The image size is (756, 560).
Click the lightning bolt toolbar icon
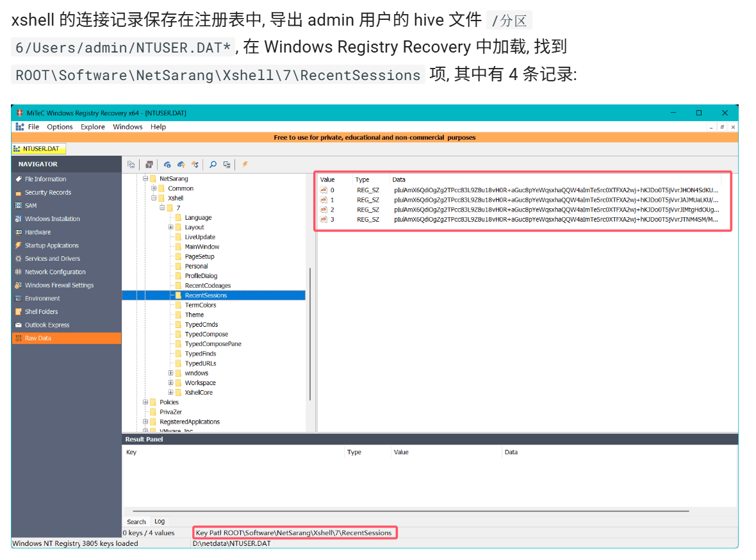245,165
